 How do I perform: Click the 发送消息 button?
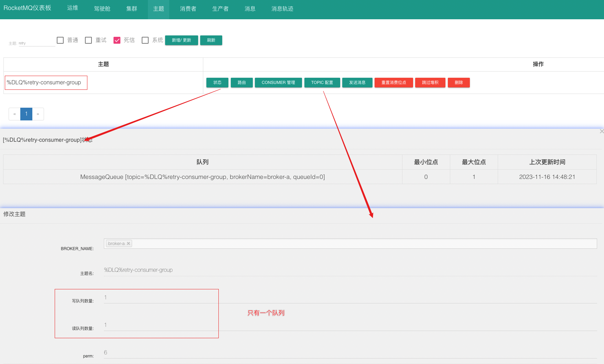[x=357, y=83]
